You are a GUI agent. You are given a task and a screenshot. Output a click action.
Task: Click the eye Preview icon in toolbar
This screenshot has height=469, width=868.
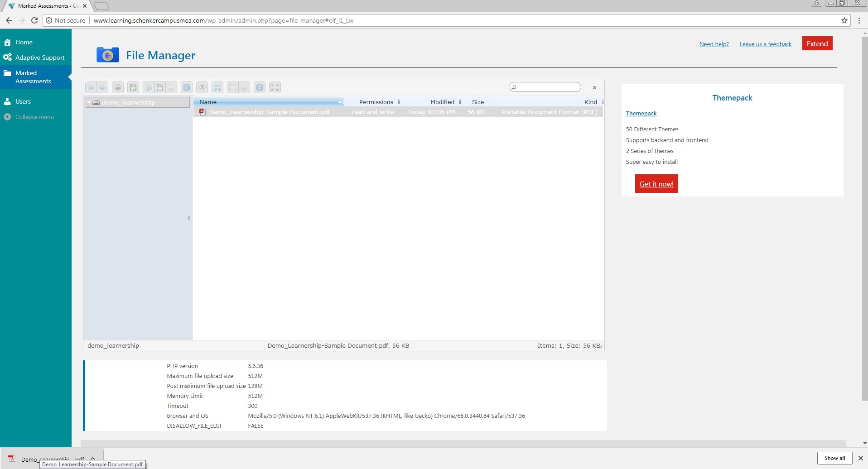[x=202, y=87]
